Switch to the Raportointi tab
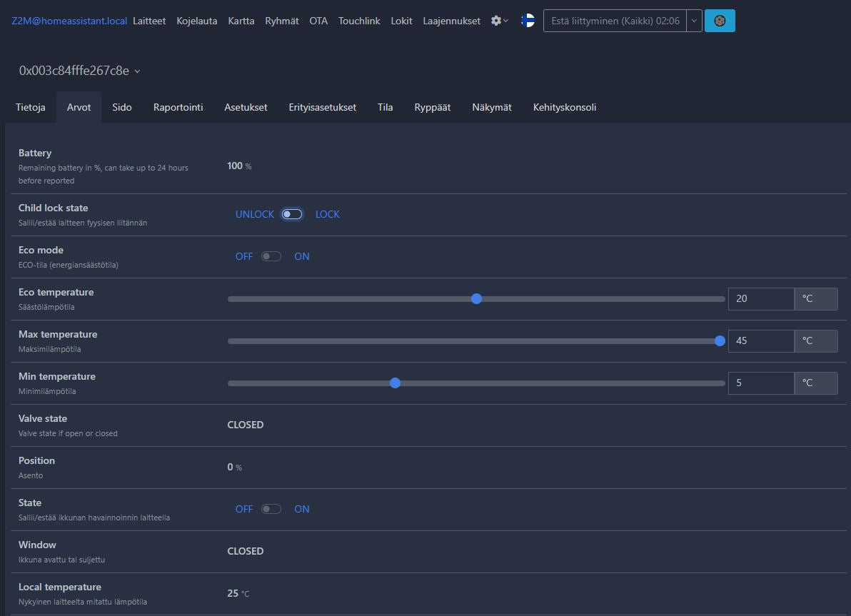 (x=178, y=107)
